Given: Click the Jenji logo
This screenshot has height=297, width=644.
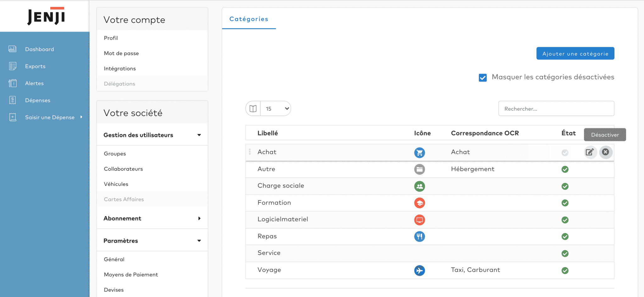Looking at the screenshot, I should [46, 16].
